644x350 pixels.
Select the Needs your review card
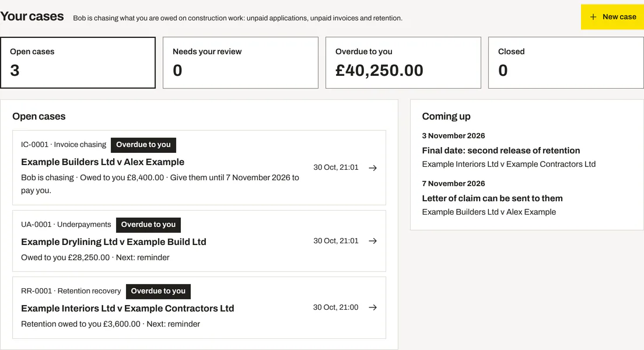click(x=241, y=62)
